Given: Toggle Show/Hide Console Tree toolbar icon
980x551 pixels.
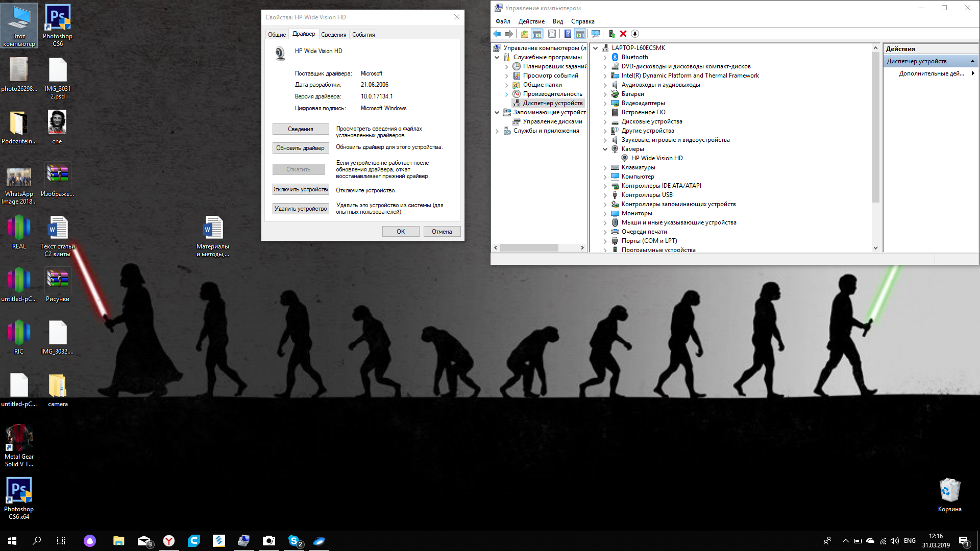Looking at the screenshot, I should pos(537,34).
